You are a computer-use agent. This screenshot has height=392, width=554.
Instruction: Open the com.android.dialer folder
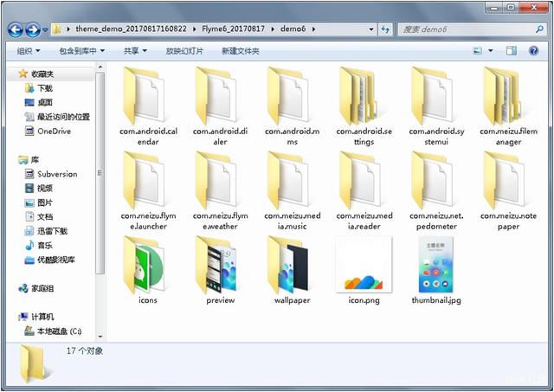click(220, 106)
